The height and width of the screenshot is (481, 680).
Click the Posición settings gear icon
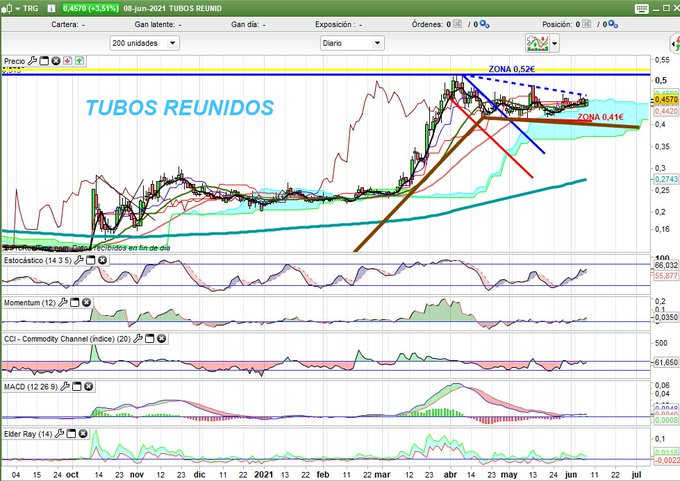click(613, 25)
